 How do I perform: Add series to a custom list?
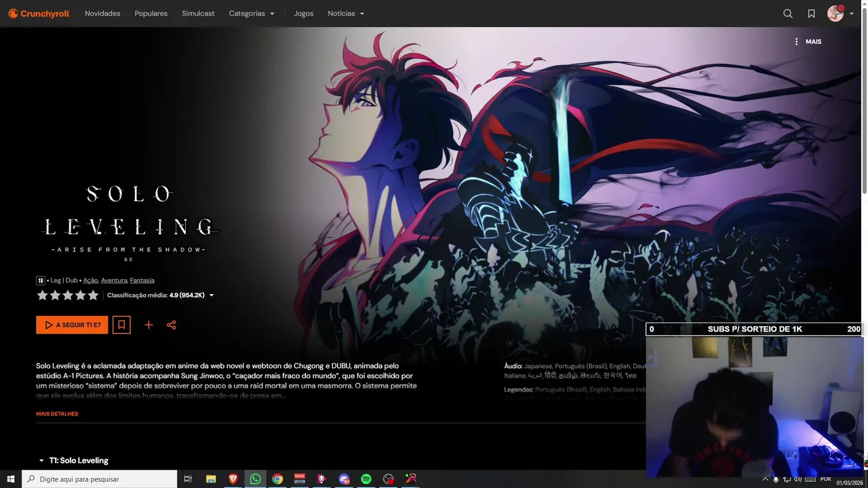pyautogui.click(x=149, y=325)
